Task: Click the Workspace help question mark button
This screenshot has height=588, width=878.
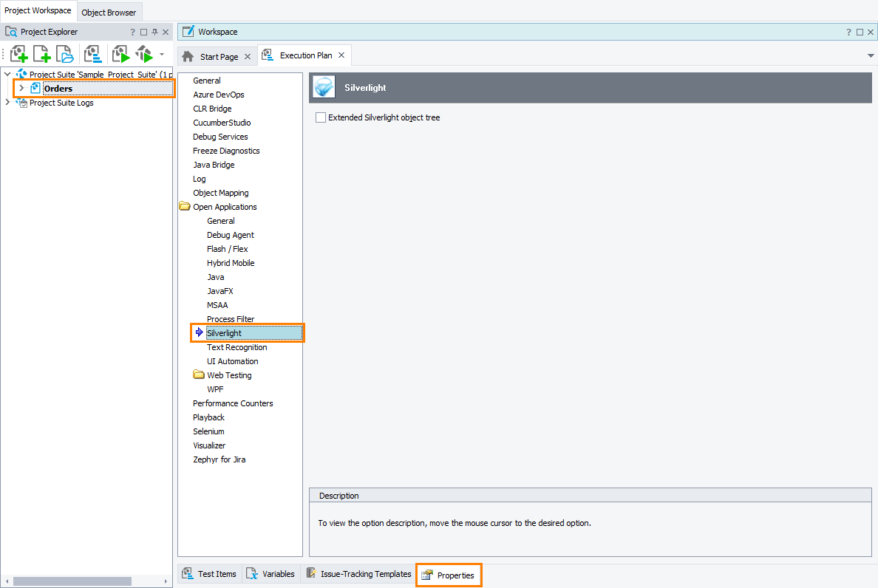Action: point(848,32)
